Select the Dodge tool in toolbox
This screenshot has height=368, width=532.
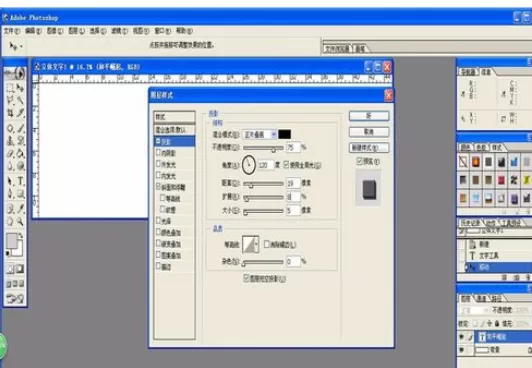(20, 166)
